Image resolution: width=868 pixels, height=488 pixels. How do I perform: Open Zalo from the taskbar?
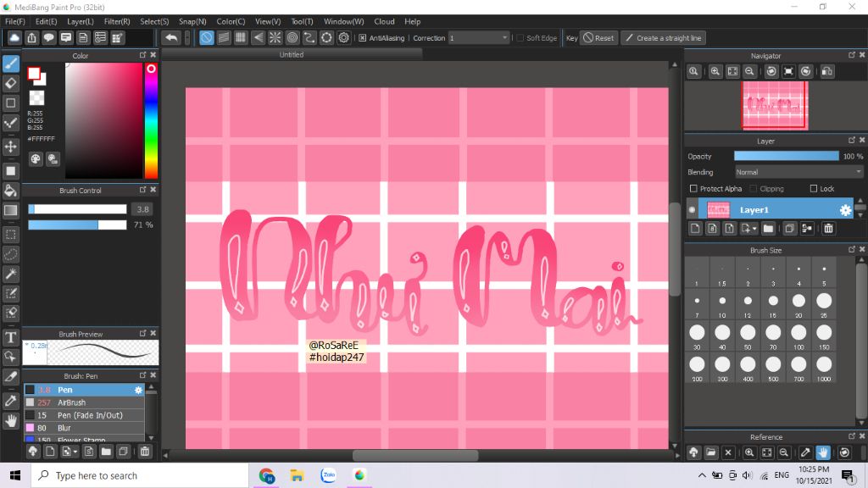tap(328, 475)
